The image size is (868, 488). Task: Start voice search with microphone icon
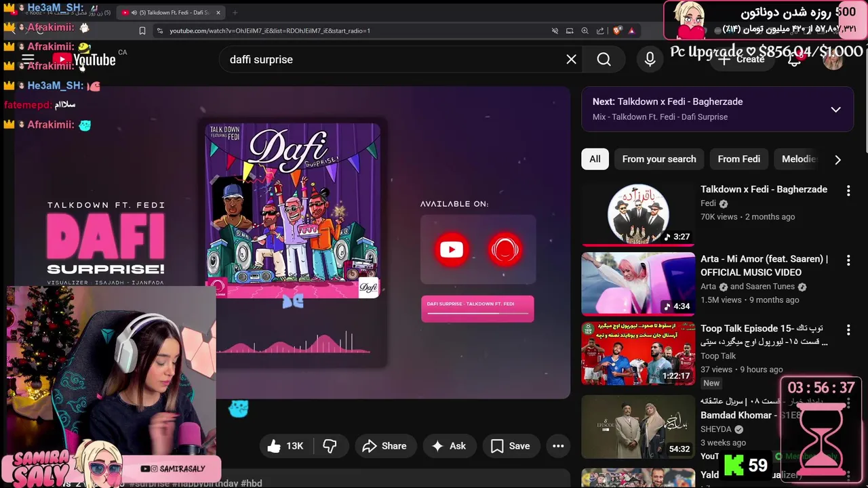[x=650, y=60]
